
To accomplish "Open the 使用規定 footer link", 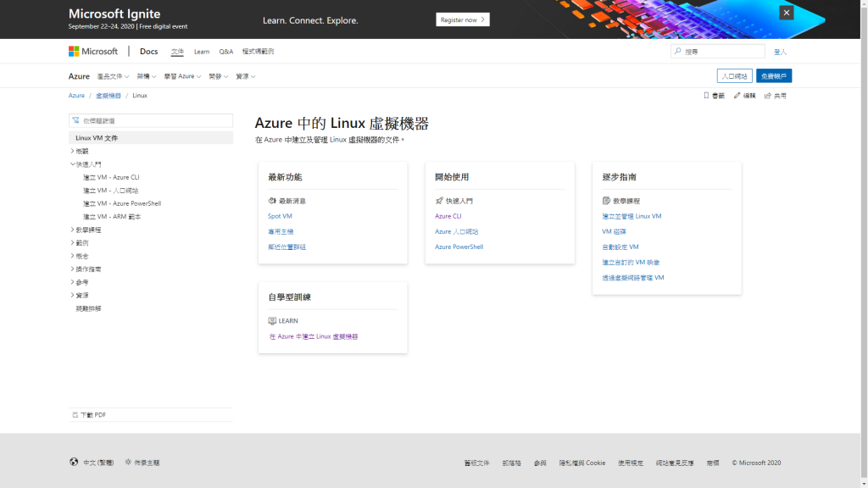I will (631, 463).
